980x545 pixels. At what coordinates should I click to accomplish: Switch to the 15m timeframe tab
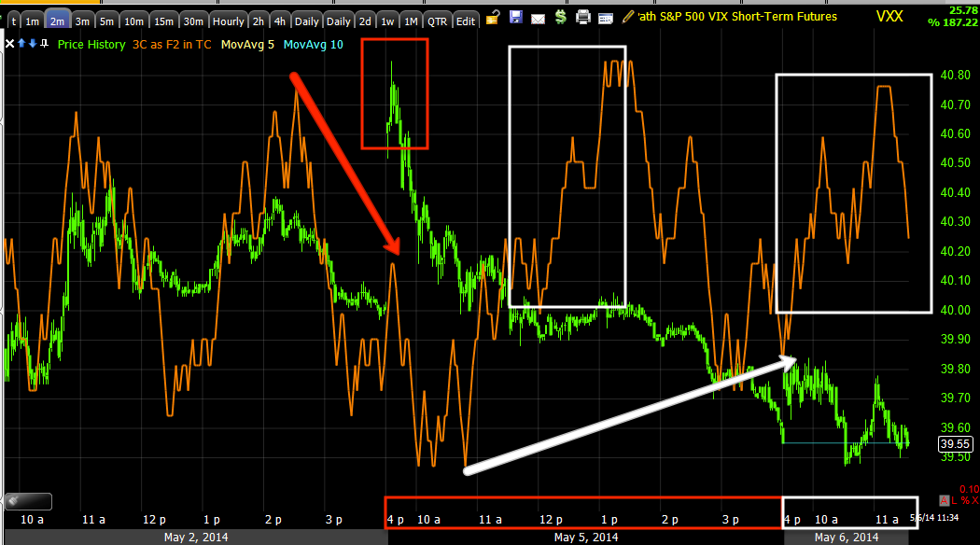[x=163, y=21]
